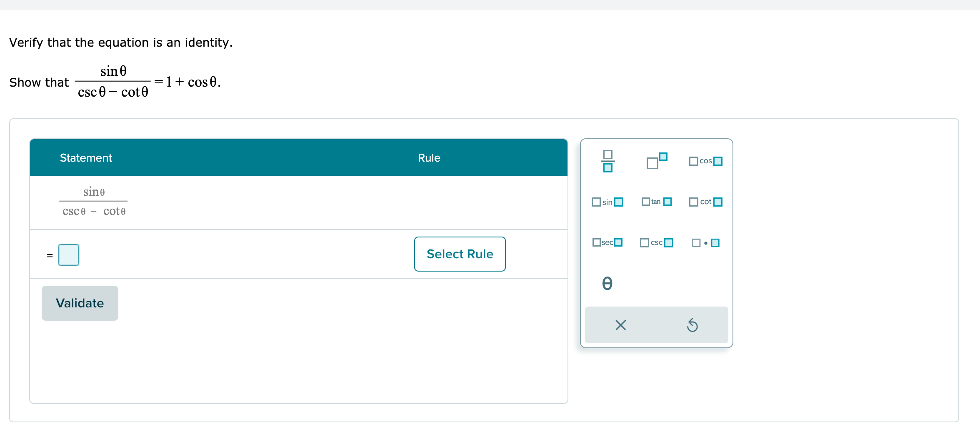Screen dimensions: 980x434
Task: Insert the csc function template
Action: pos(657,242)
